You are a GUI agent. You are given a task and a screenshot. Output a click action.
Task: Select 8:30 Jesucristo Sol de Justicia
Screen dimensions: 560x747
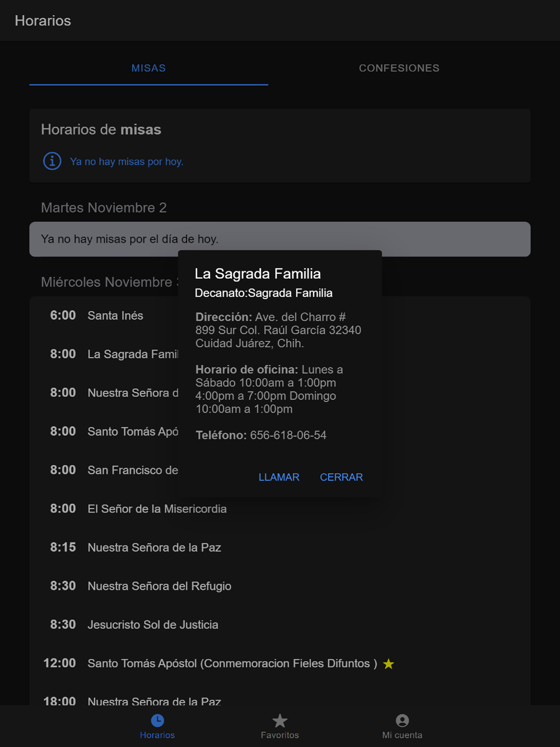(x=280, y=625)
